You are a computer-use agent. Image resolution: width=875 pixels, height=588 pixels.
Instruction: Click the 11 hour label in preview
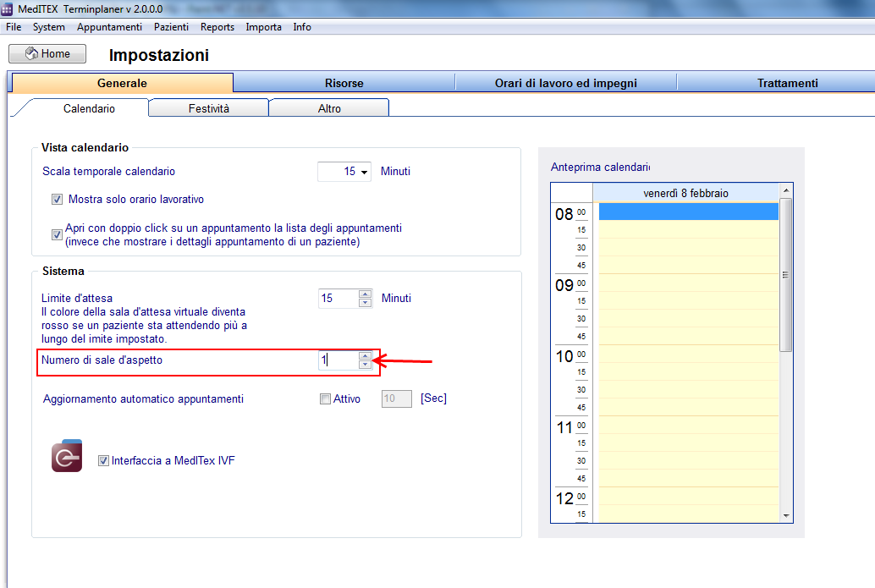564,428
